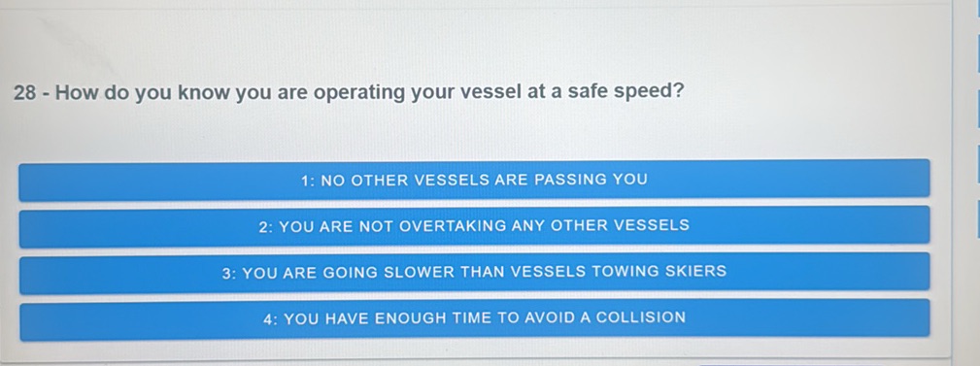The width and height of the screenshot is (980, 366).
Task: Click the fourth blue answer bar
Action: coord(474,318)
